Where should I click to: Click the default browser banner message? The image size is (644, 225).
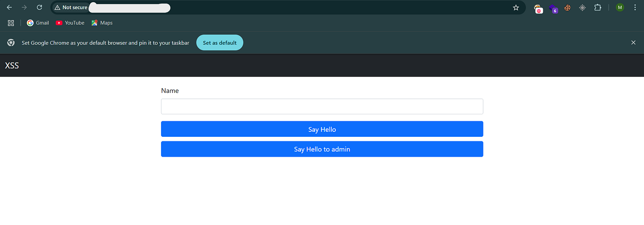tap(105, 43)
